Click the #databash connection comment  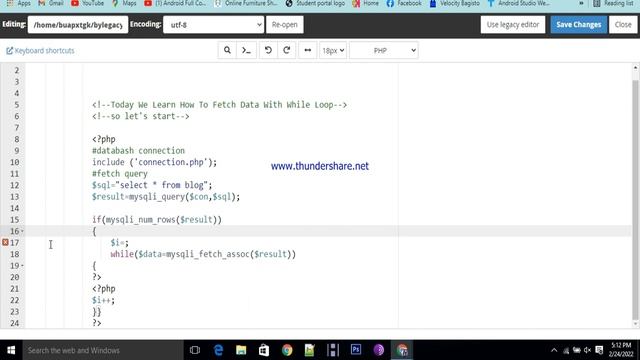138,151
